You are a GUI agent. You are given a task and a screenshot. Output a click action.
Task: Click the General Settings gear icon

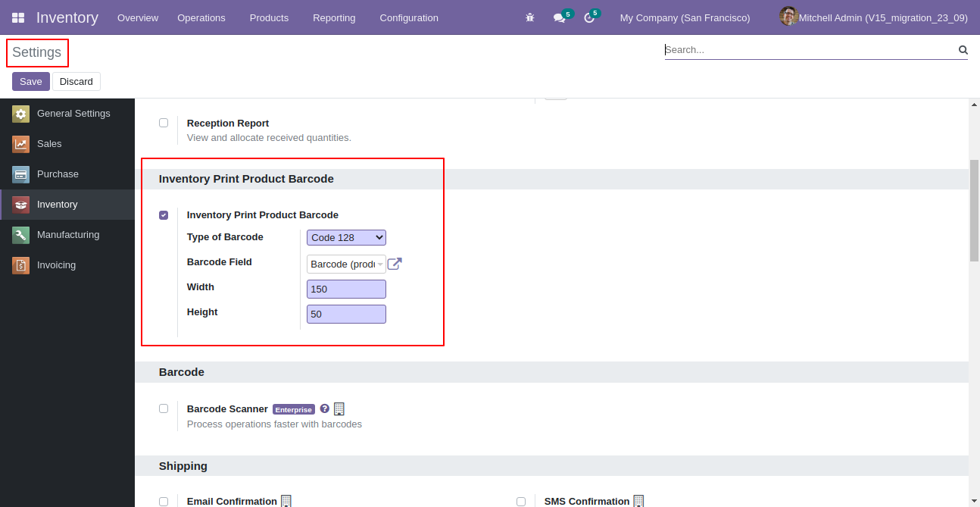[x=20, y=114]
